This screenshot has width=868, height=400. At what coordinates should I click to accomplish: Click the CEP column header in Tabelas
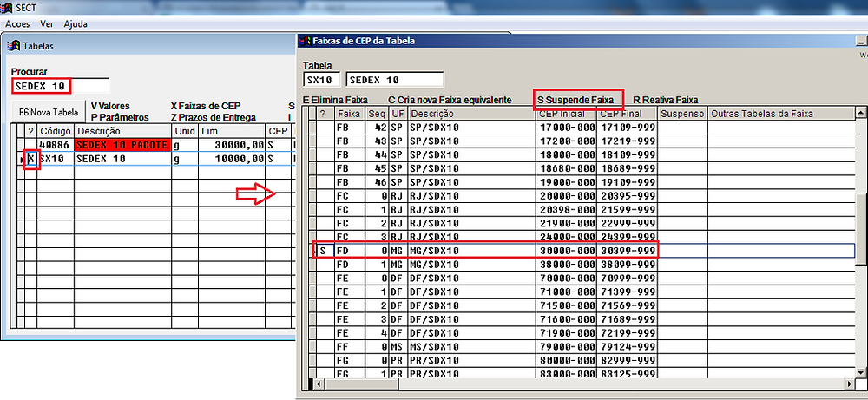tap(279, 131)
